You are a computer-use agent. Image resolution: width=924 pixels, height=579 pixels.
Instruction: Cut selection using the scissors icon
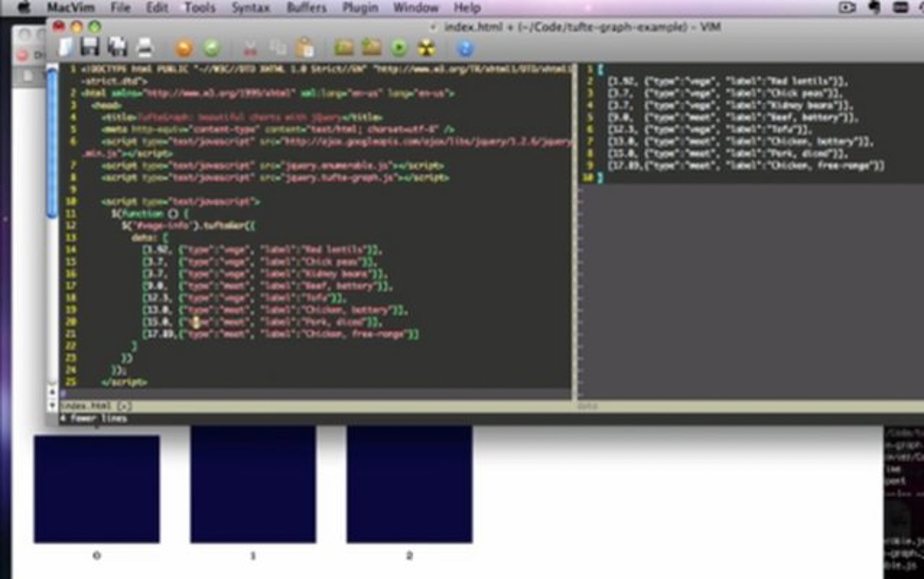(250, 49)
